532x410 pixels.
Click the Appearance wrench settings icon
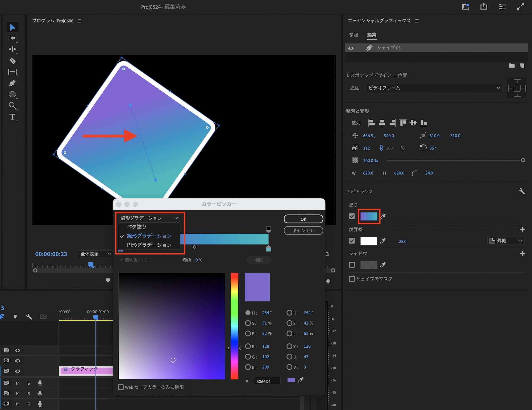(x=522, y=191)
